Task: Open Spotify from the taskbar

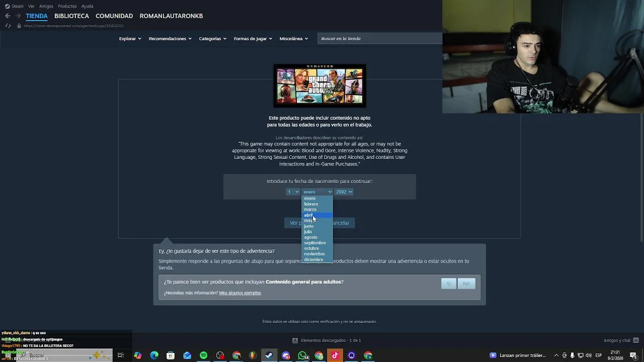Action: (x=203, y=355)
